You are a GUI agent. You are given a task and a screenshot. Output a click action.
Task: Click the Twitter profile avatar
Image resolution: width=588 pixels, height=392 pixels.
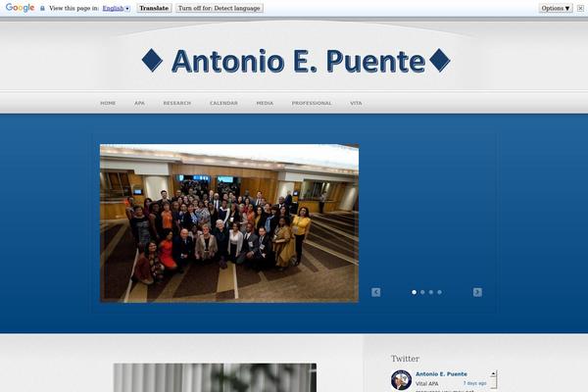point(401,380)
